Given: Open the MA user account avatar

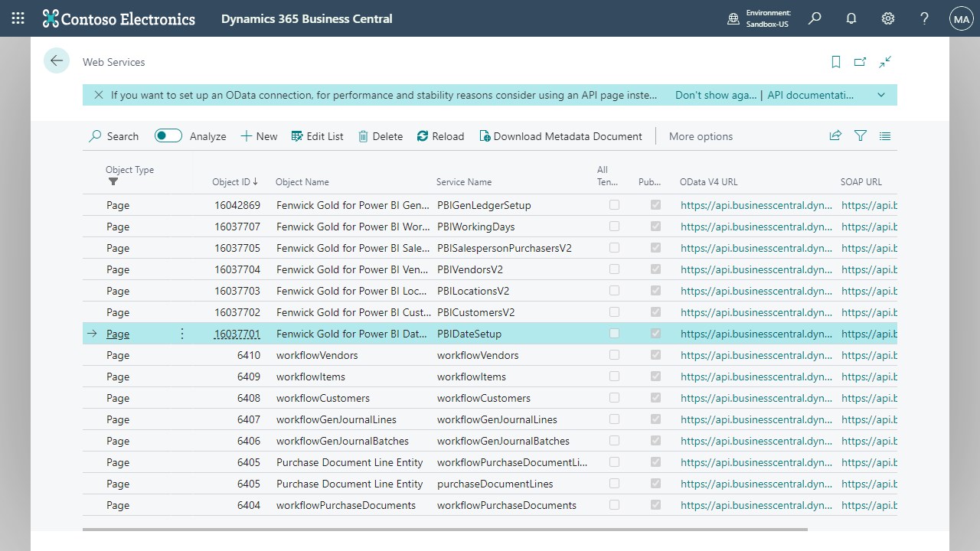Looking at the screenshot, I should click(961, 18).
